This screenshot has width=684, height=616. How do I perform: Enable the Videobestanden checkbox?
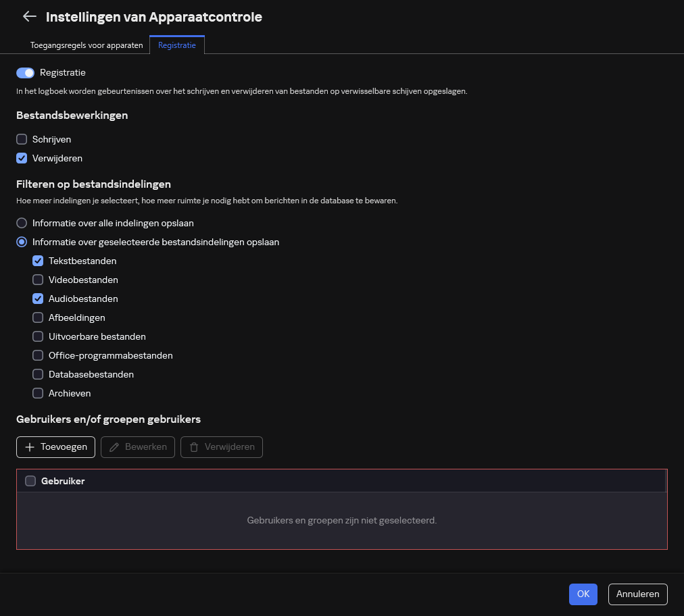pos(38,280)
